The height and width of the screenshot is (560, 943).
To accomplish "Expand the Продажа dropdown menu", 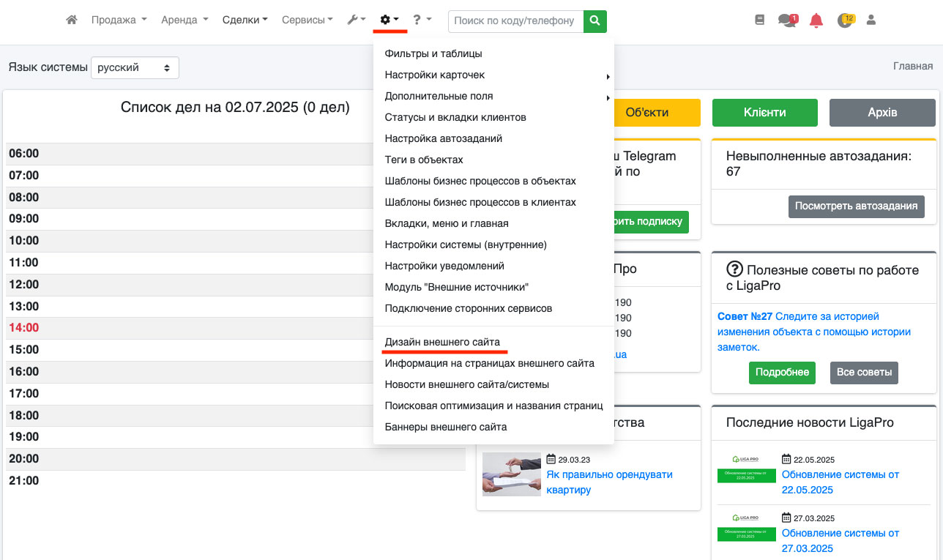I will [x=119, y=20].
